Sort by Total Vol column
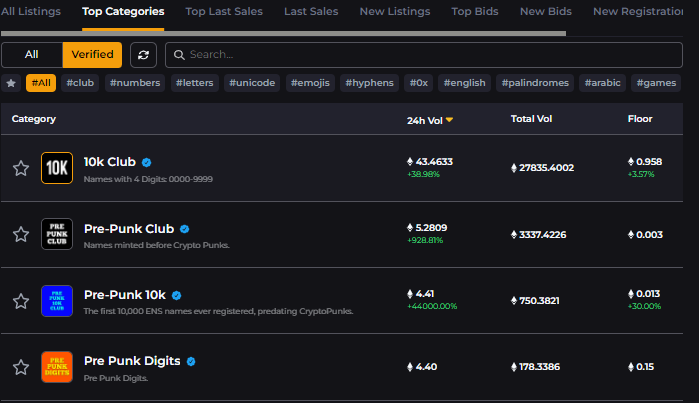The height and width of the screenshot is (403, 699). click(x=531, y=119)
